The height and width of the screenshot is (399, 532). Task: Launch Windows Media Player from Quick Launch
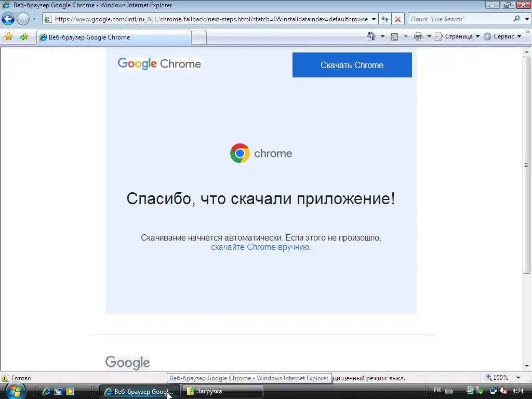point(70,391)
